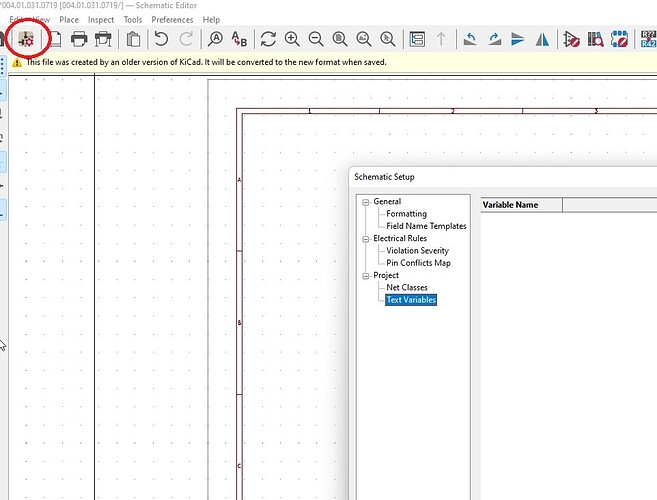Collapse the General tree node
Viewport: 657px width, 500px height.
(x=366, y=202)
